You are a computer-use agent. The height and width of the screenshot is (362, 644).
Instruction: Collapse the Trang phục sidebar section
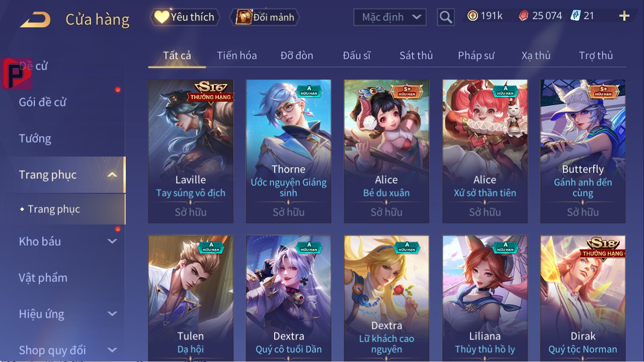[x=112, y=175]
